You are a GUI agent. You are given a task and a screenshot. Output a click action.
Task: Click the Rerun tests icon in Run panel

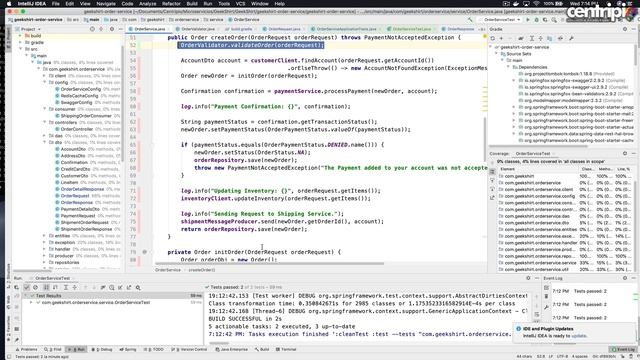(x=17, y=288)
